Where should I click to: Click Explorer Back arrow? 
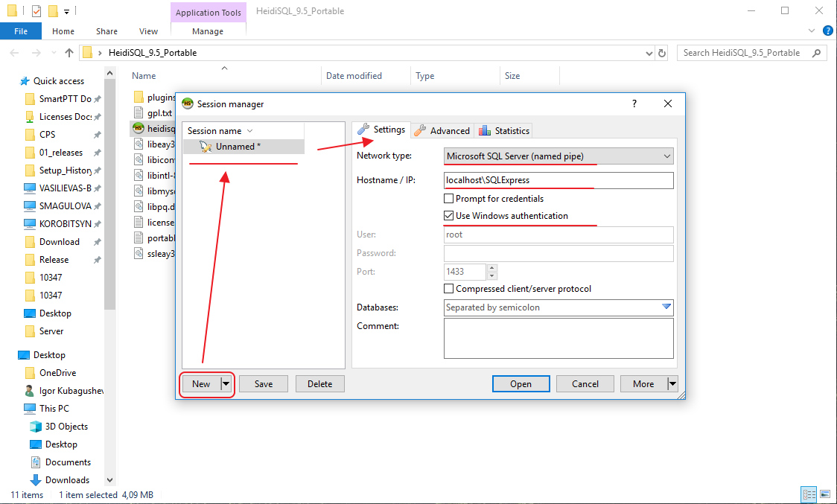(x=14, y=53)
